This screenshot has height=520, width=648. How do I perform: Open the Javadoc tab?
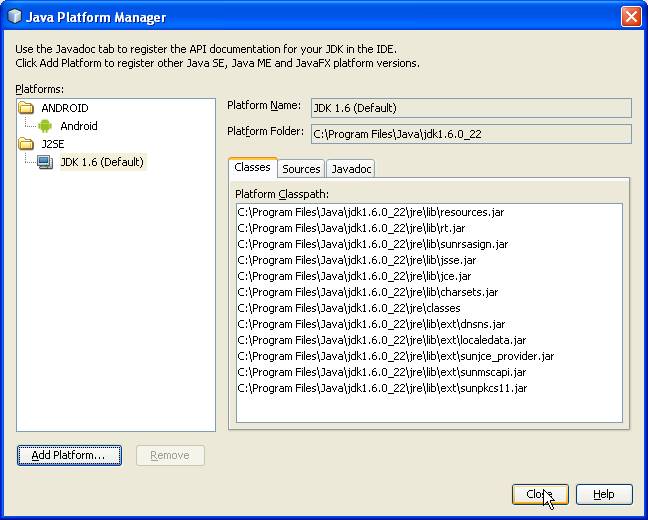pyautogui.click(x=351, y=169)
